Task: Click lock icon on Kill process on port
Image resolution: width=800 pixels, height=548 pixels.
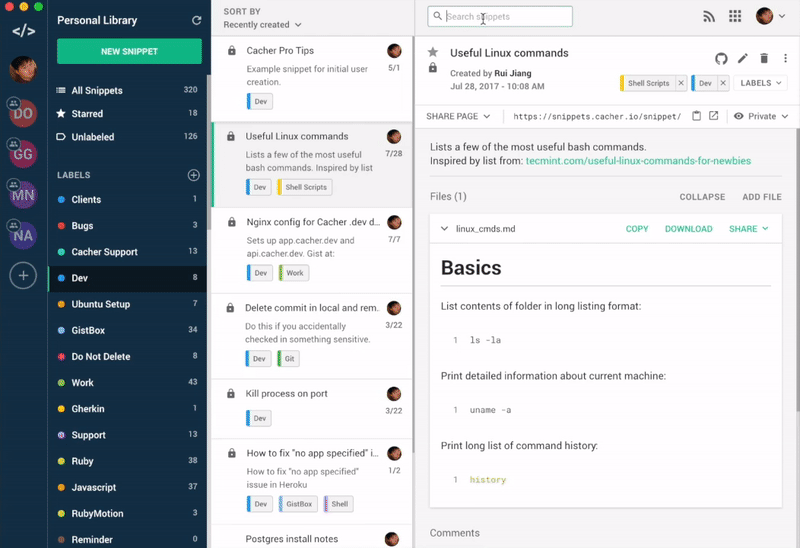Action: click(x=231, y=393)
